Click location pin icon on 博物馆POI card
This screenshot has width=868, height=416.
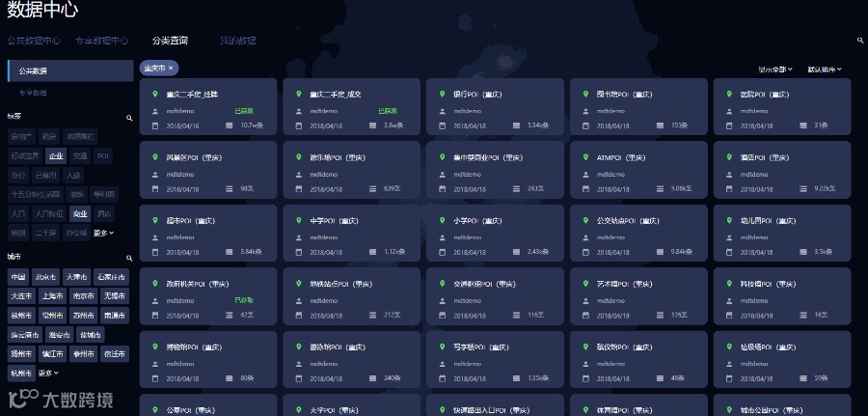[x=155, y=347]
